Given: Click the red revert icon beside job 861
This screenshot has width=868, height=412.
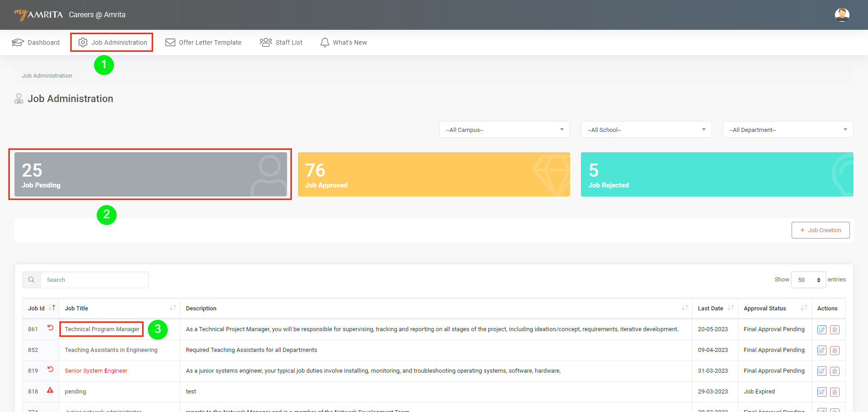Looking at the screenshot, I should [51, 328].
